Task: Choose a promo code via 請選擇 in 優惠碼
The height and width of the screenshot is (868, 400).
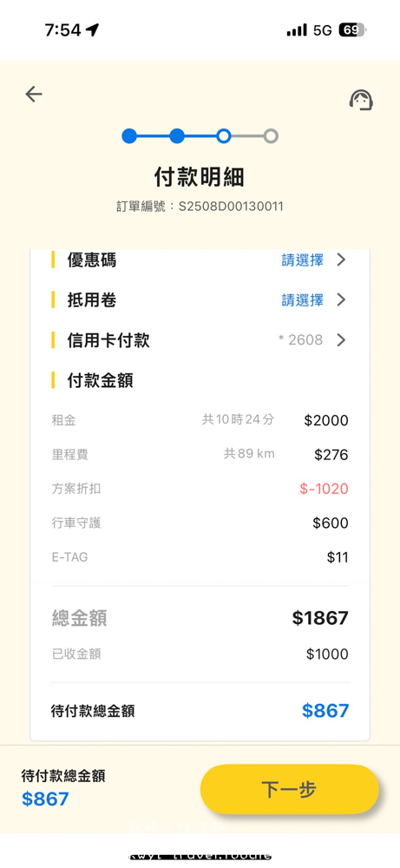Action: point(303,260)
